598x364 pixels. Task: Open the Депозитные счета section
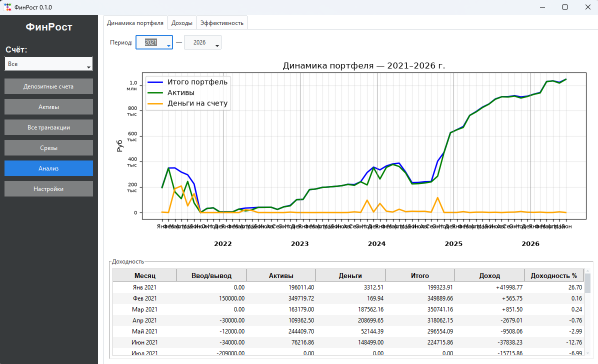(x=48, y=86)
